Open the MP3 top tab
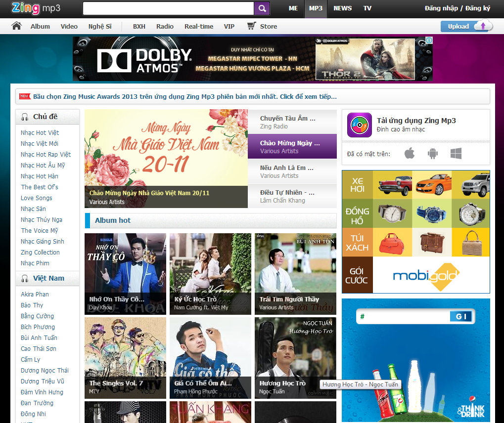Screen dimensions: 504x423 click(316, 8)
